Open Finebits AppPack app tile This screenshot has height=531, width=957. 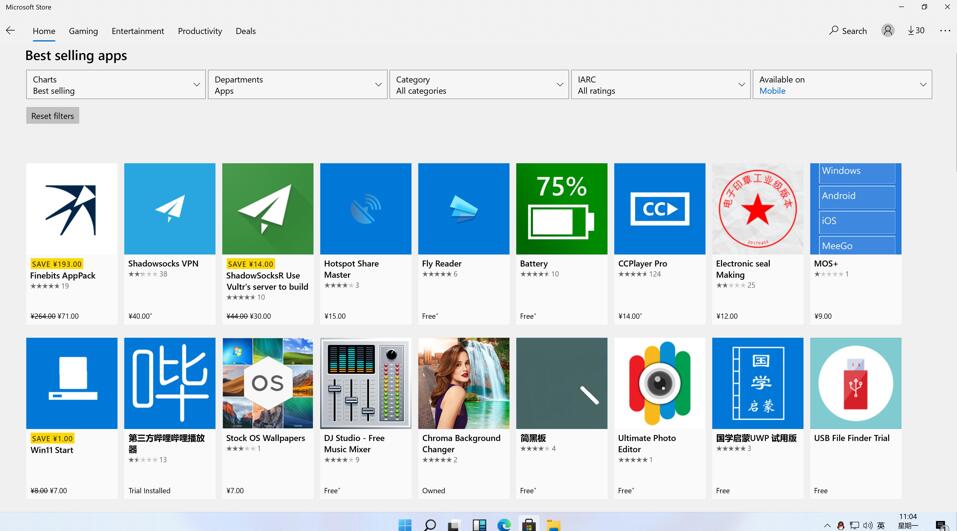pos(72,209)
